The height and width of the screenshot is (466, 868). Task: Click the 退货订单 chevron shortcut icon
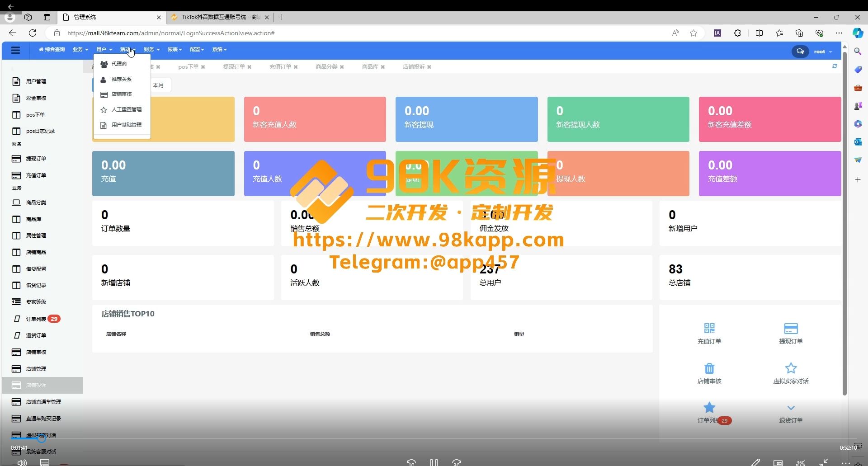pos(791,408)
